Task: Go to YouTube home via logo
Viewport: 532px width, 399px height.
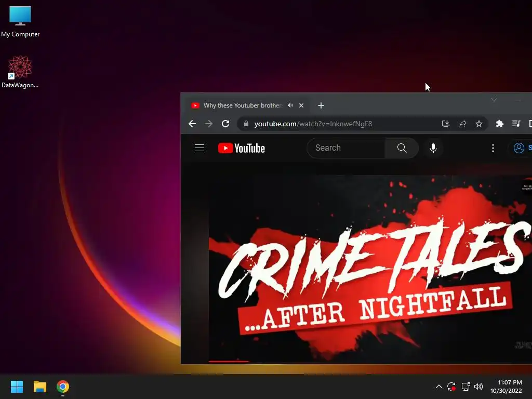Action: click(242, 148)
